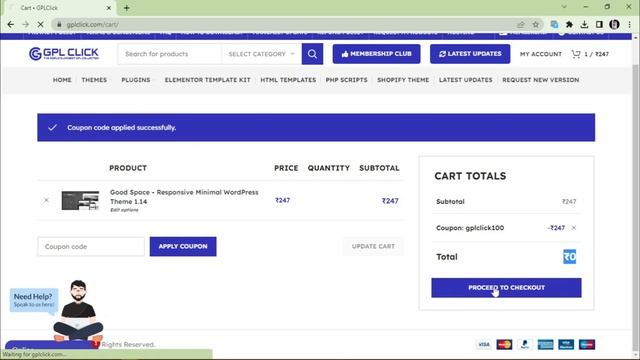Screen dimensions: 640x360
Task: Open the Home menu item
Action: (x=62, y=80)
